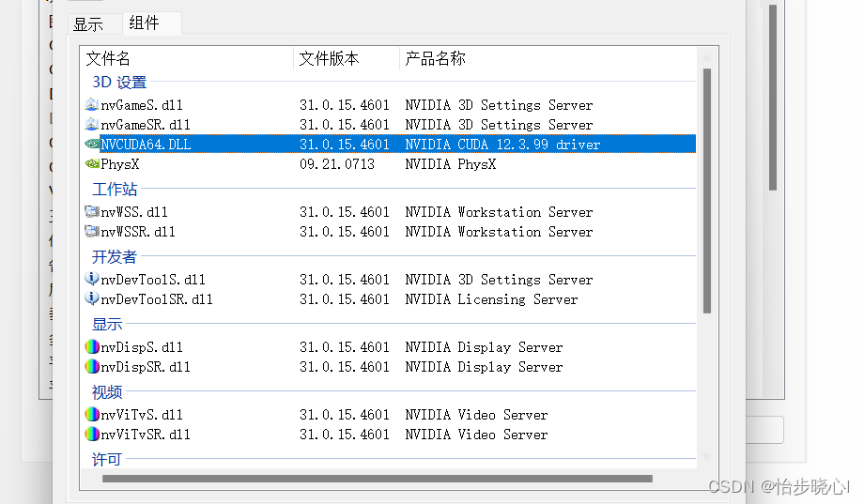Select the nvDispS.dll file name

(x=142, y=347)
